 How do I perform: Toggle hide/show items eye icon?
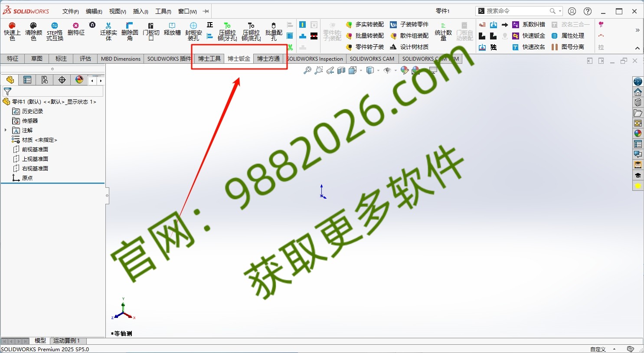tap(387, 70)
